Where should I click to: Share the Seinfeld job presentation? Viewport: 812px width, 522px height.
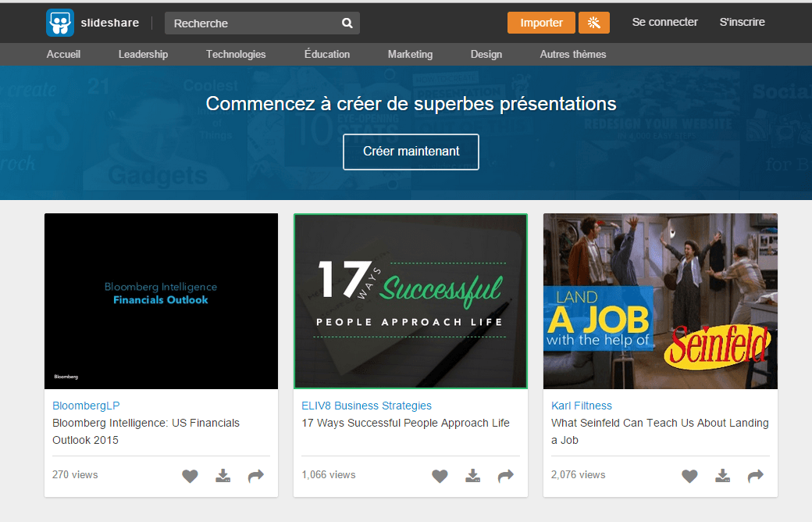point(756,476)
